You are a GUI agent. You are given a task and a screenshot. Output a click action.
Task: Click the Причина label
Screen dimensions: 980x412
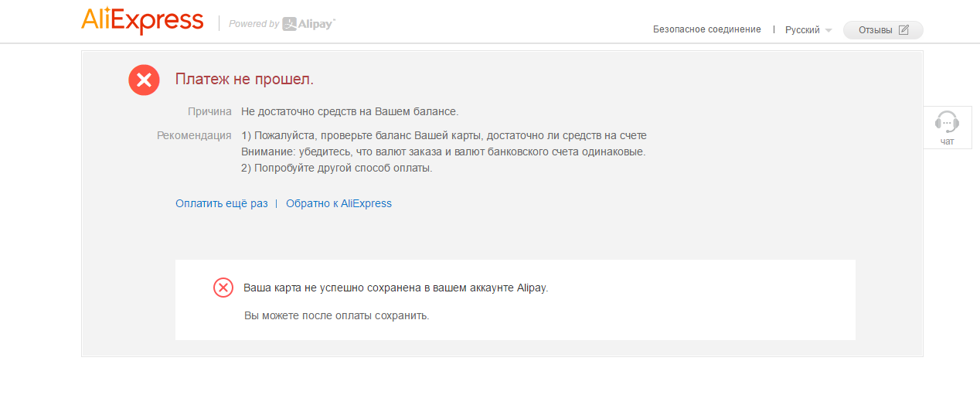[209, 111]
